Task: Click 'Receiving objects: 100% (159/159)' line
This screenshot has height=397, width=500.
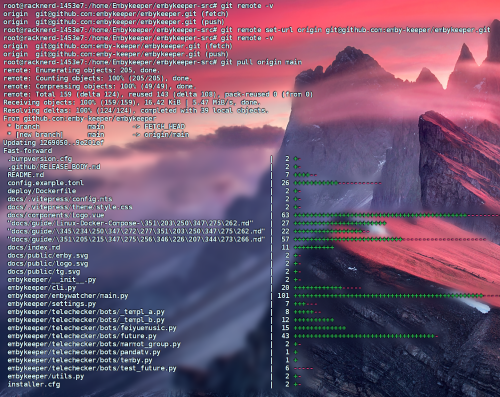Action: [131, 102]
